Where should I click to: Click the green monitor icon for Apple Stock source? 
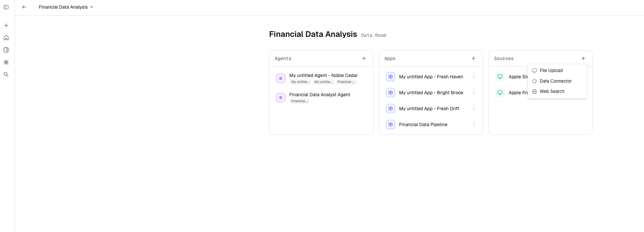[500, 77]
